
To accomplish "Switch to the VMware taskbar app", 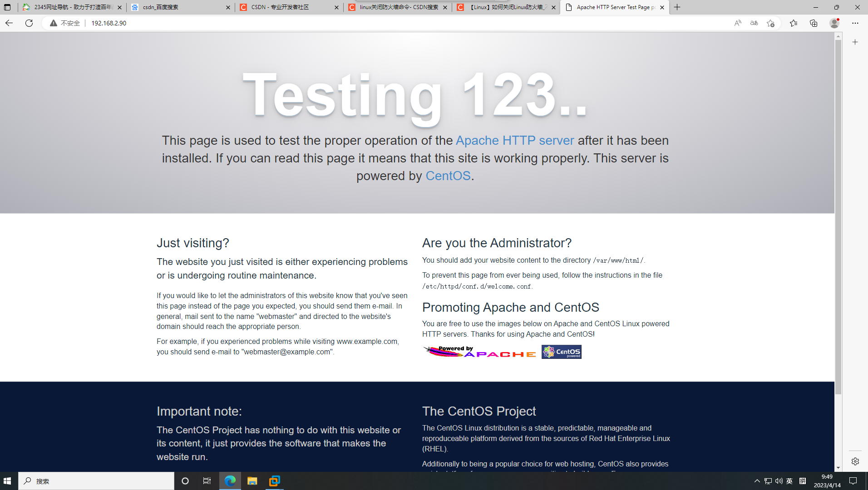I will (275, 481).
